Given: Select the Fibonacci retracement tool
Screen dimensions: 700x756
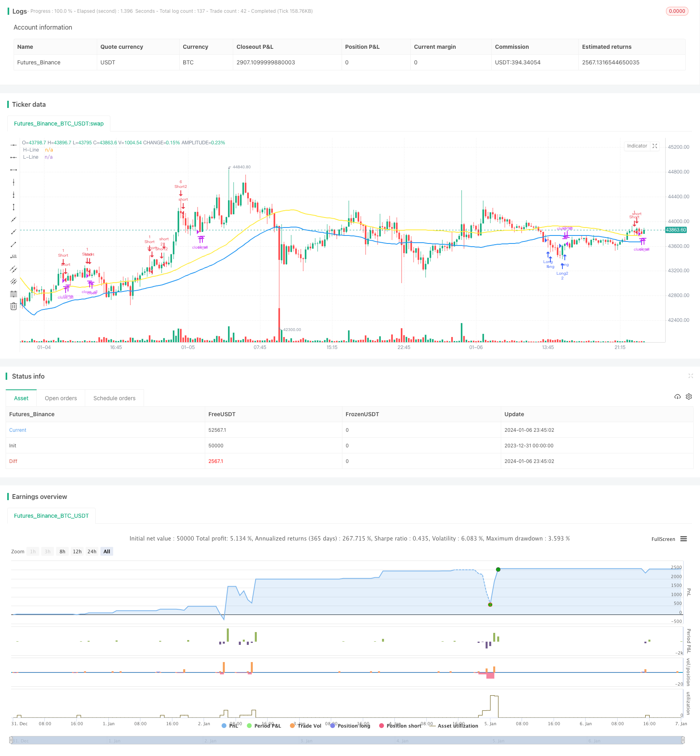Looking at the screenshot, I should tap(14, 294).
